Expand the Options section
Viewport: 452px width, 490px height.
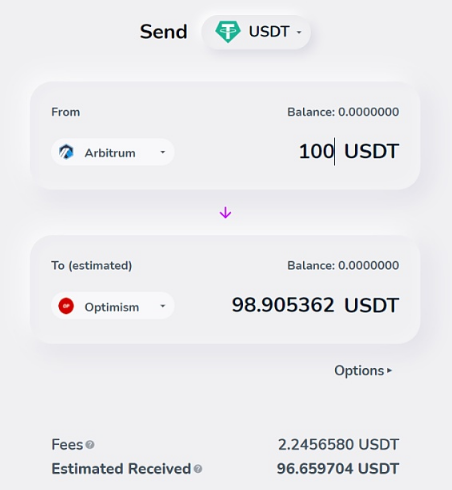[x=363, y=371]
